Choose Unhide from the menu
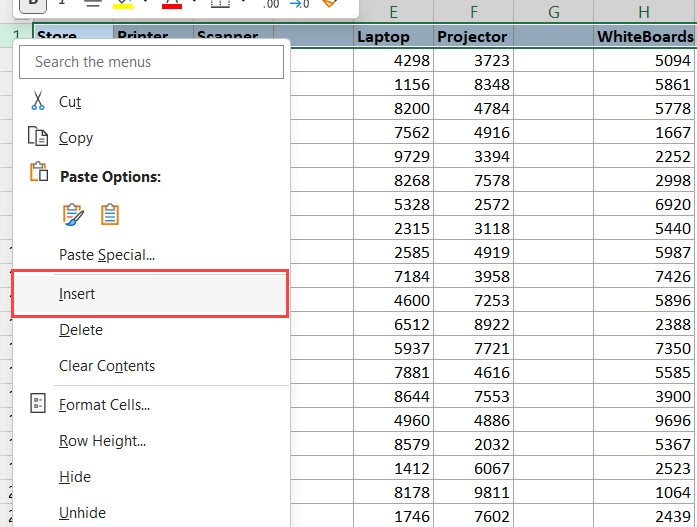The width and height of the screenshot is (697, 527). coord(82,513)
